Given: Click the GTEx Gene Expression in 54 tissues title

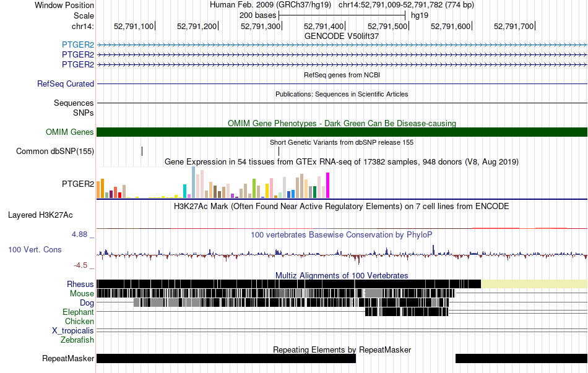Looking at the screenshot, I should 342,161.
